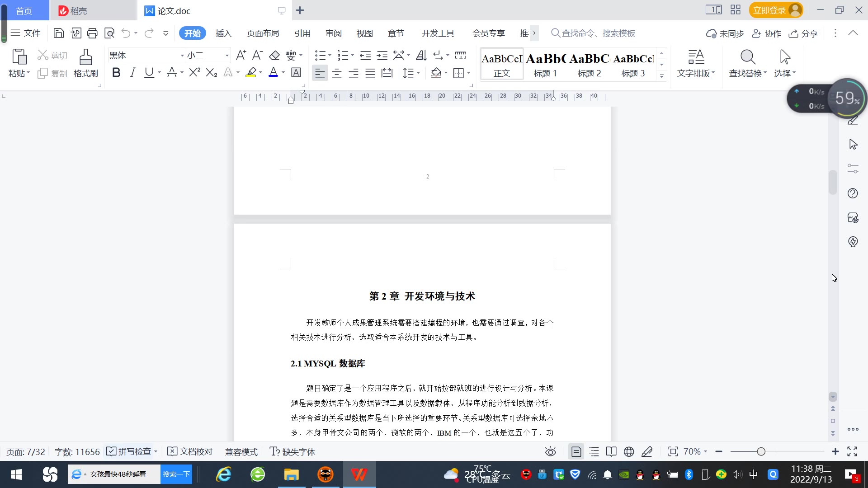Click the superscript X² icon

tap(194, 73)
